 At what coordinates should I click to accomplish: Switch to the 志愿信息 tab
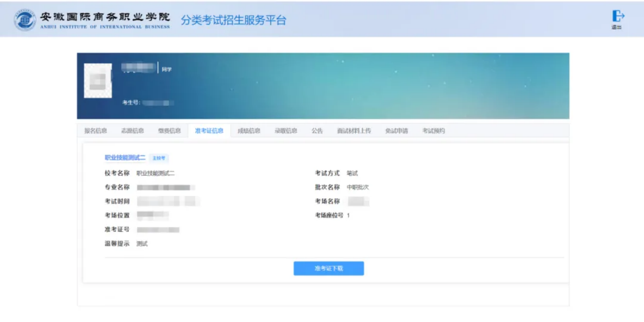(132, 131)
